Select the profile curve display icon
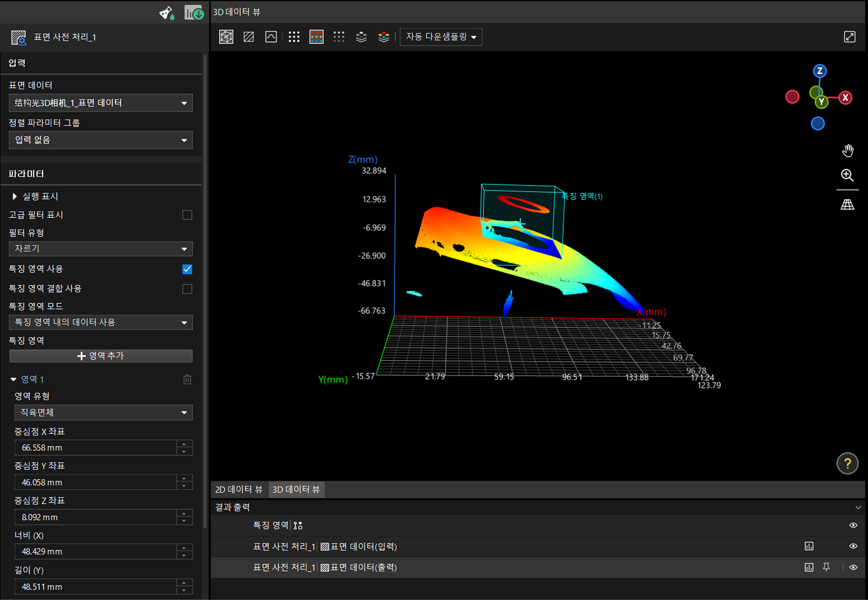 point(271,37)
